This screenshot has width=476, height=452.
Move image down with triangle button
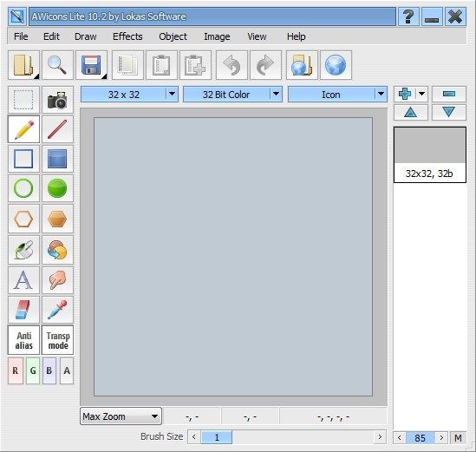(449, 113)
